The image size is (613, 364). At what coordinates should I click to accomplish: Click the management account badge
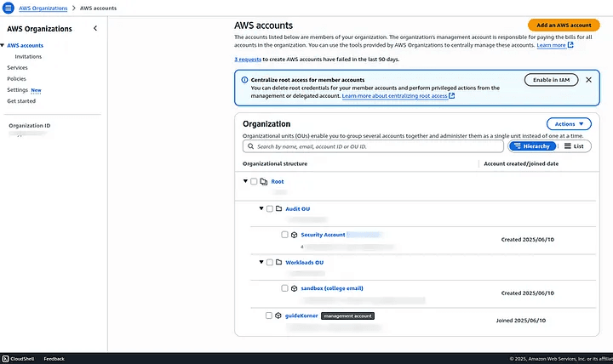(347, 316)
